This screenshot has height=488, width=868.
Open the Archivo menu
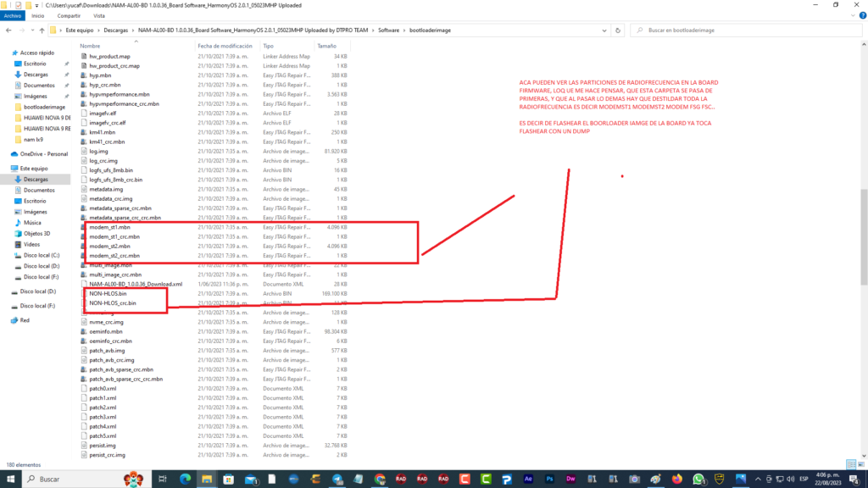[13, 15]
